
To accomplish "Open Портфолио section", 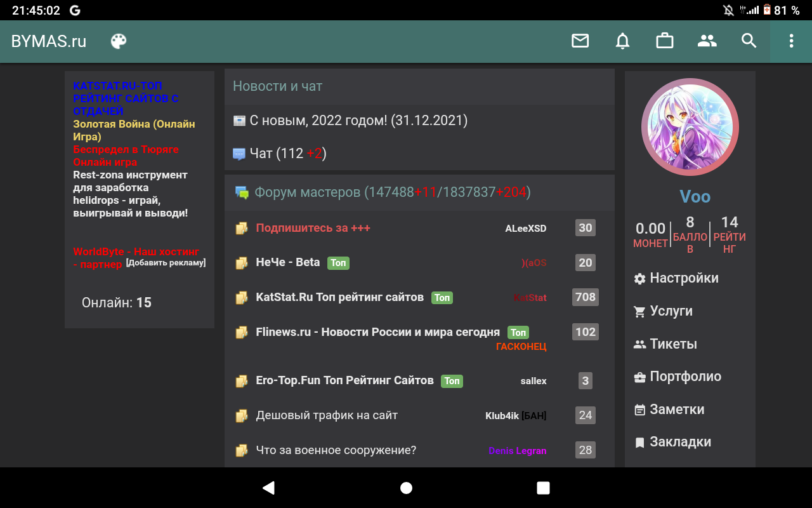I will pos(684,377).
